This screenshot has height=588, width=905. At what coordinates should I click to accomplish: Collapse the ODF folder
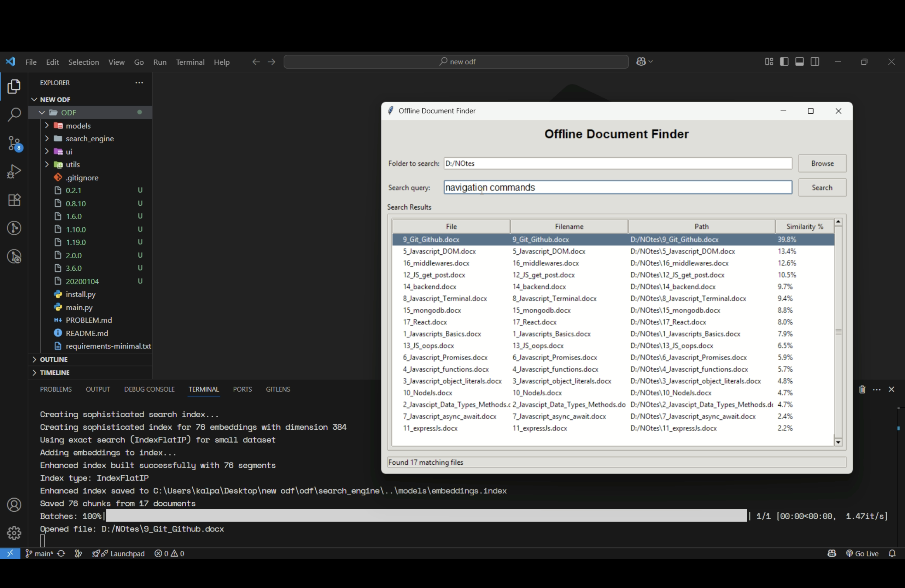(x=90, y=112)
